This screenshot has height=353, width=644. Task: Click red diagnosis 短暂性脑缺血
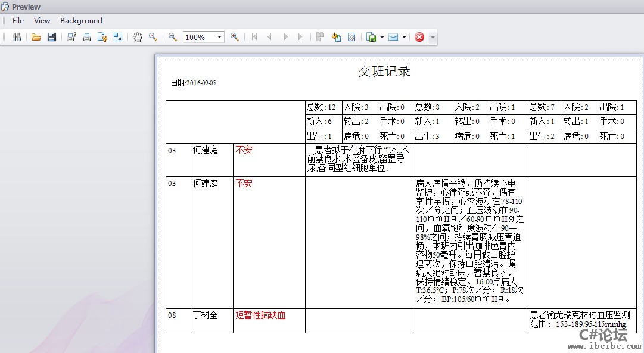tap(260, 315)
